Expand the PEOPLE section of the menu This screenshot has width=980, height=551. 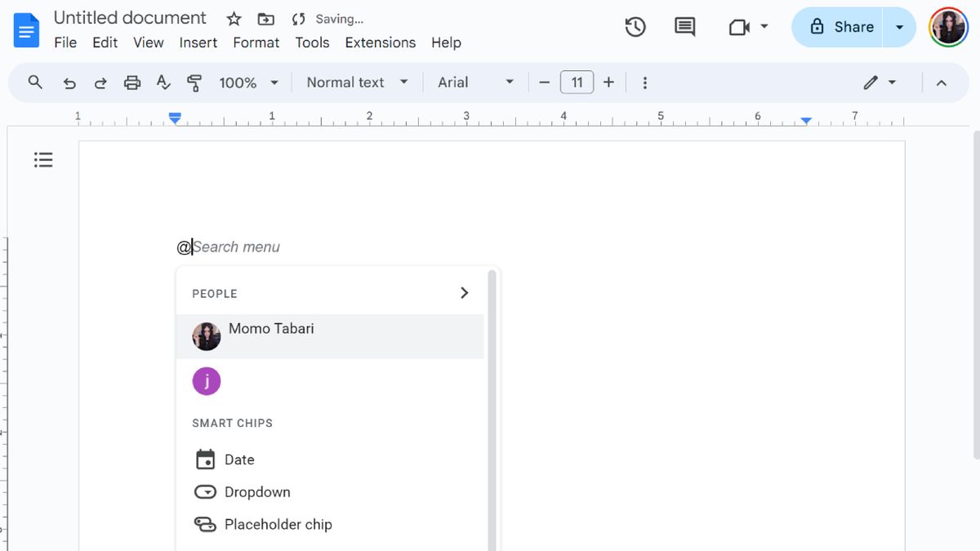pos(464,292)
